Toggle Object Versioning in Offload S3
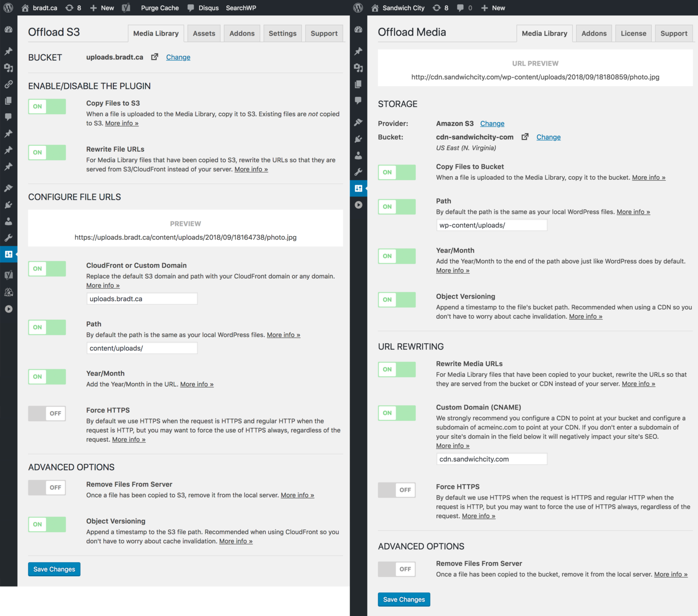Viewport: 698px width, 616px height. coord(47,524)
